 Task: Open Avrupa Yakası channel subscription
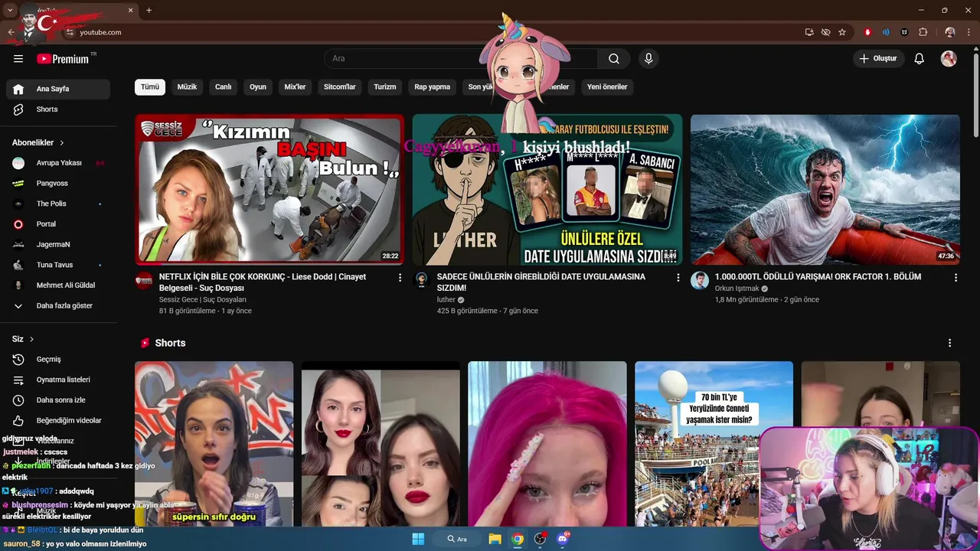click(58, 163)
